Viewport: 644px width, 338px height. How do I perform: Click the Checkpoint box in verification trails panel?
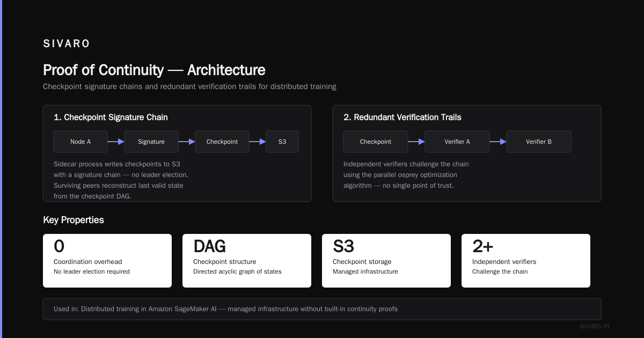(376, 142)
